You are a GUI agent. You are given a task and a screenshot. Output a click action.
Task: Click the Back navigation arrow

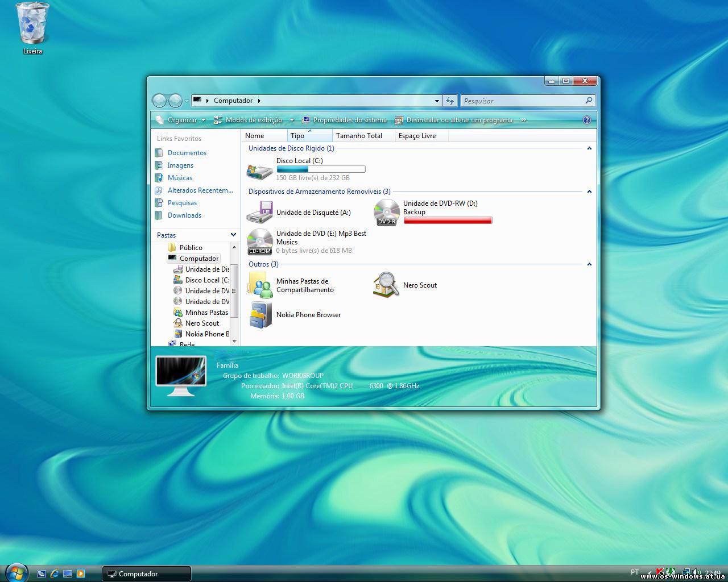coord(159,101)
